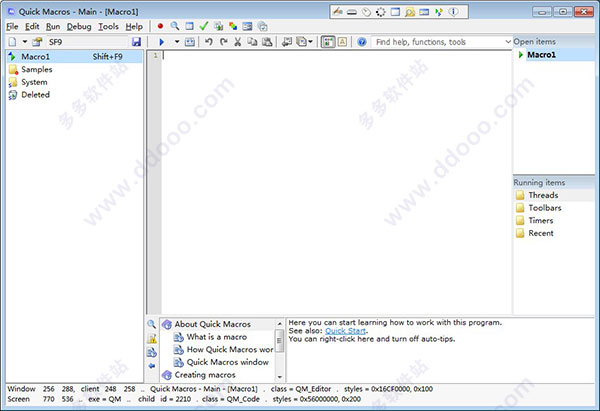The height and width of the screenshot is (411, 600).
Task: Follow the Quick Start link
Action: (x=345, y=331)
